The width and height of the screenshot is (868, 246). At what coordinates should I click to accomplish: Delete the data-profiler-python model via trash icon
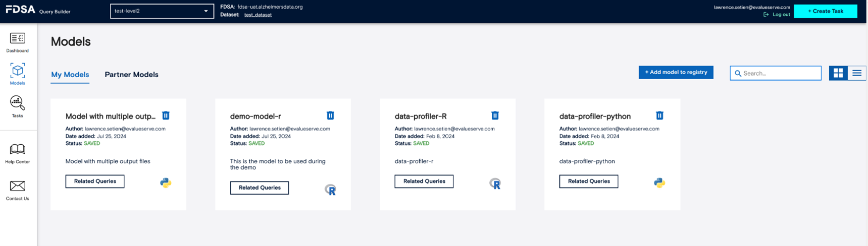coord(659,115)
